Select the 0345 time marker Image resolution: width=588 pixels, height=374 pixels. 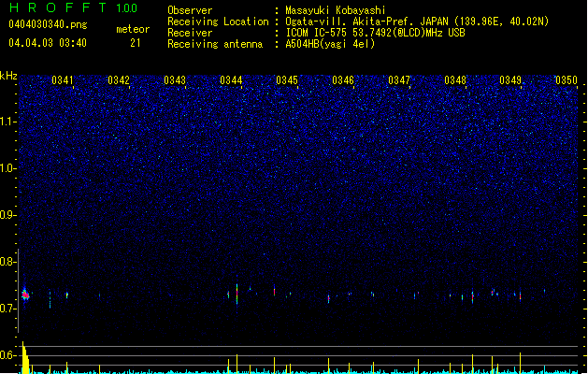[287, 80]
